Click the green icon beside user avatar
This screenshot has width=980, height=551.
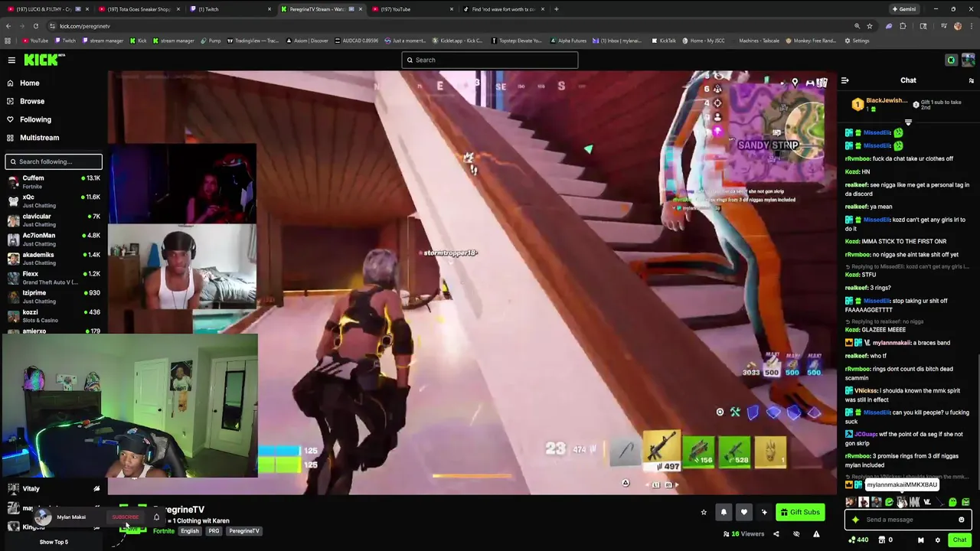[x=951, y=60]
